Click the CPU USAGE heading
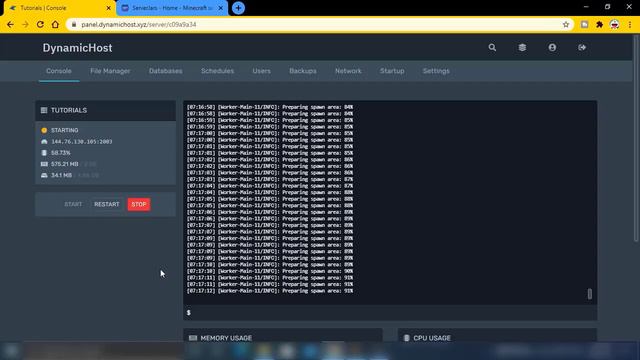Screen dimensions: 640x360 click(x=432, y=338)
